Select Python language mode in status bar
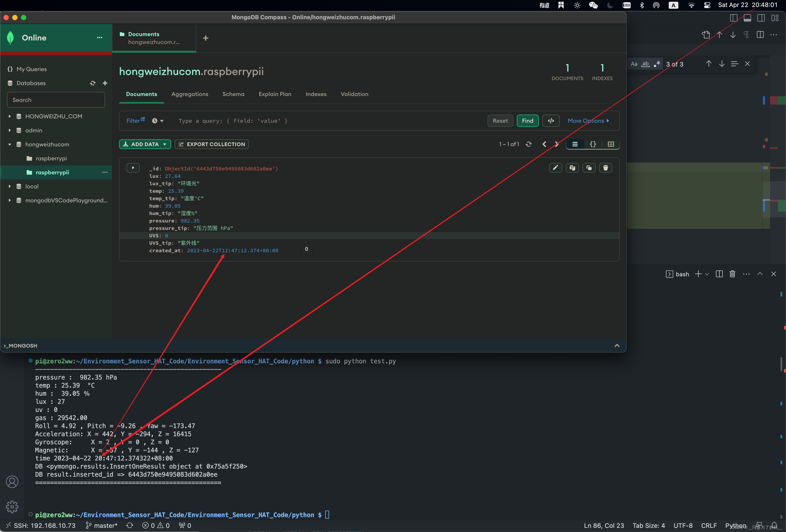The width and height of the screenshot is (786, 532). pyautogui.click(x=736, y=526)
